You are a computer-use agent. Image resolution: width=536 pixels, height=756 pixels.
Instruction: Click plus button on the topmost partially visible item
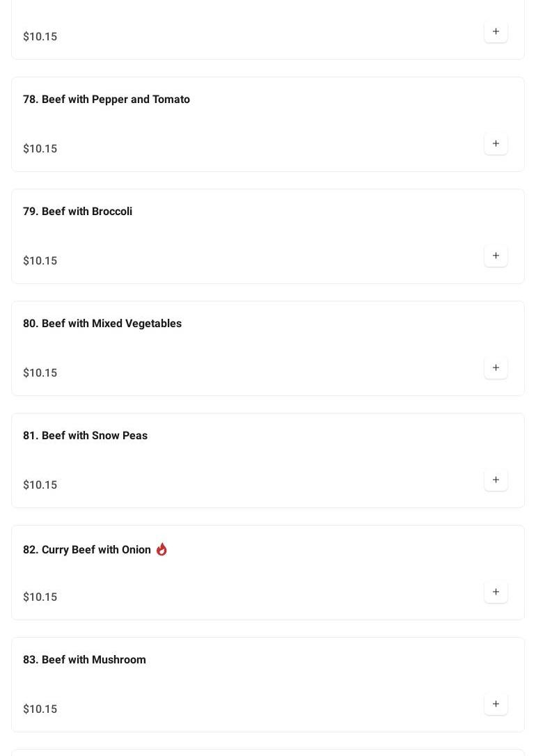pyautogui.click(x=496, y=32)
